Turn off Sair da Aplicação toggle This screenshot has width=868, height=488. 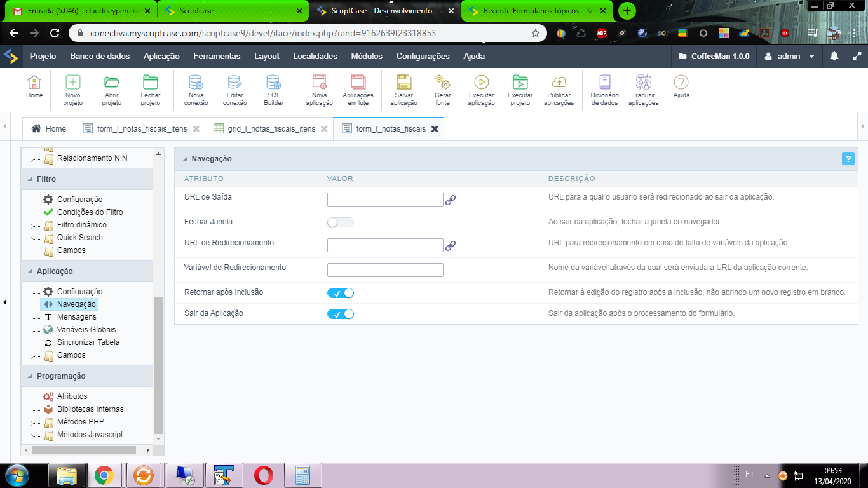tap(340, 314)
